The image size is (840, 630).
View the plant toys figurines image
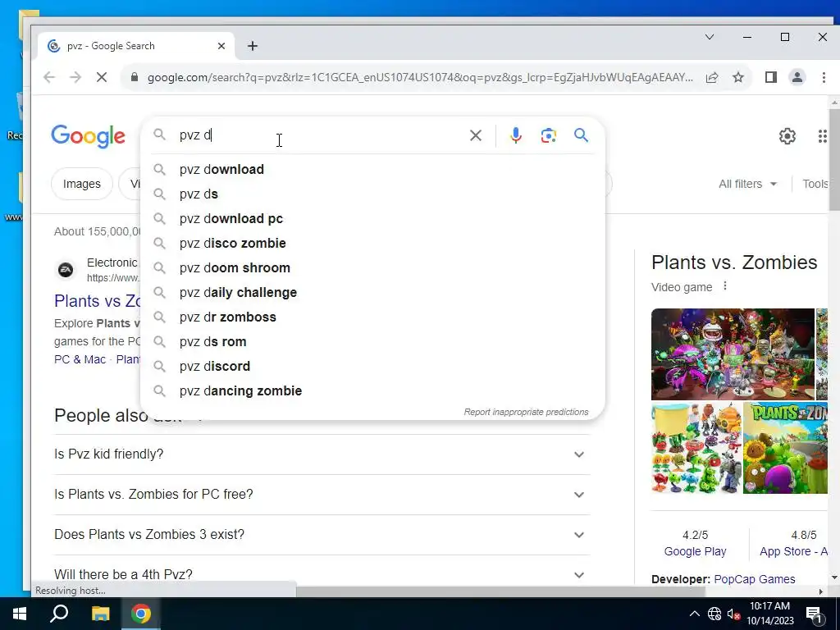(696, 449)
